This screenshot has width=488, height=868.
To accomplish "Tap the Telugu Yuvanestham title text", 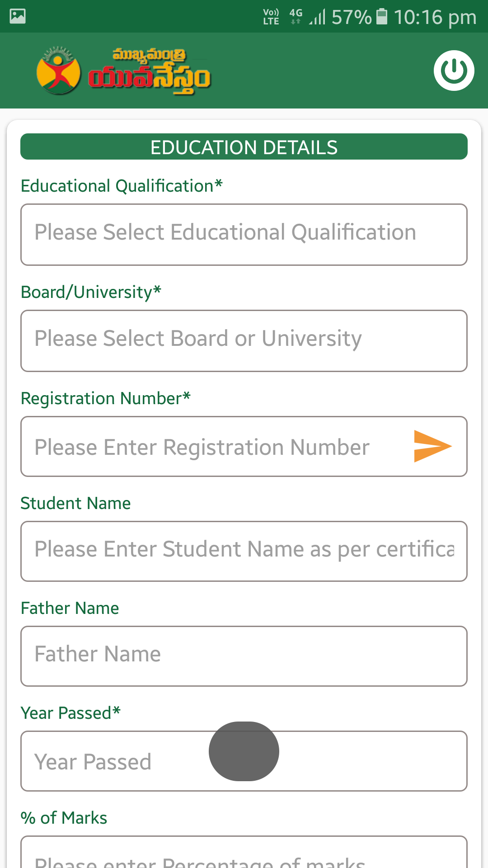I will 149,71.
